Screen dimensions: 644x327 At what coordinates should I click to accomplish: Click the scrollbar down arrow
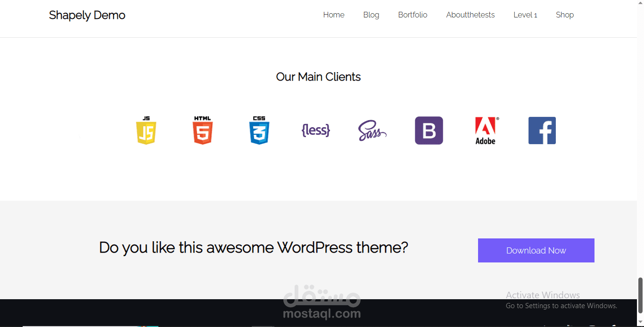(x=640, y=323)
